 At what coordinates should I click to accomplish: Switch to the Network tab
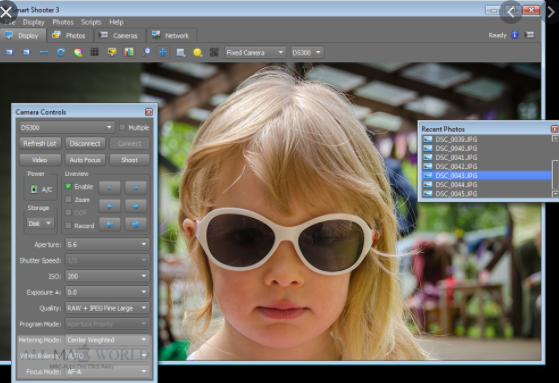(171, 35)
